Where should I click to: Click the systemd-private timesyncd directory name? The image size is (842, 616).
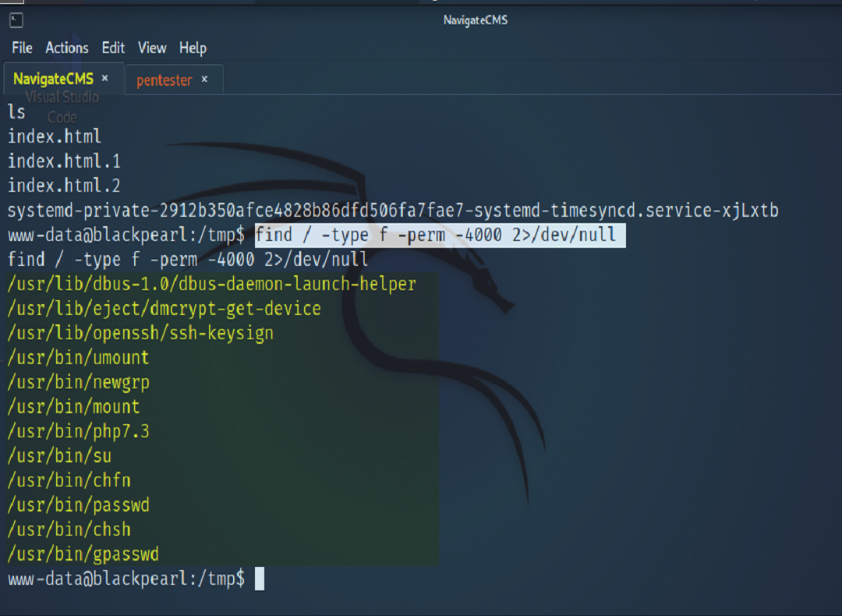pyautogui.click(x=393, y=211)
